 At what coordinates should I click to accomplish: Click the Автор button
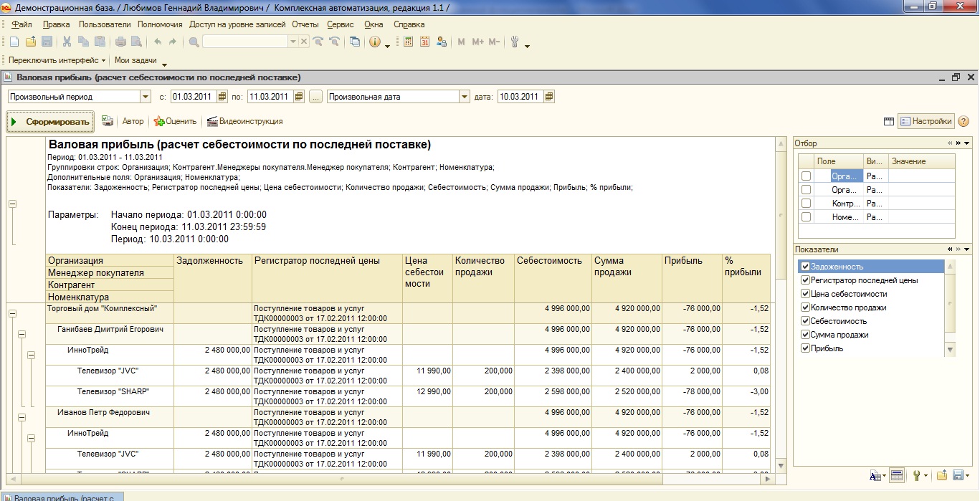click(133, 121)
